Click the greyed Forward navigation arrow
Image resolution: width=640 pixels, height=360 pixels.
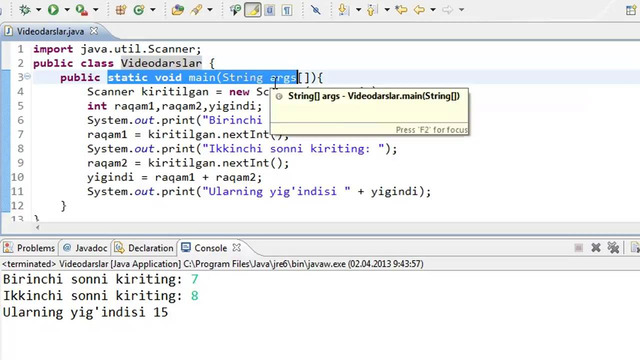(x=447, y=9)
